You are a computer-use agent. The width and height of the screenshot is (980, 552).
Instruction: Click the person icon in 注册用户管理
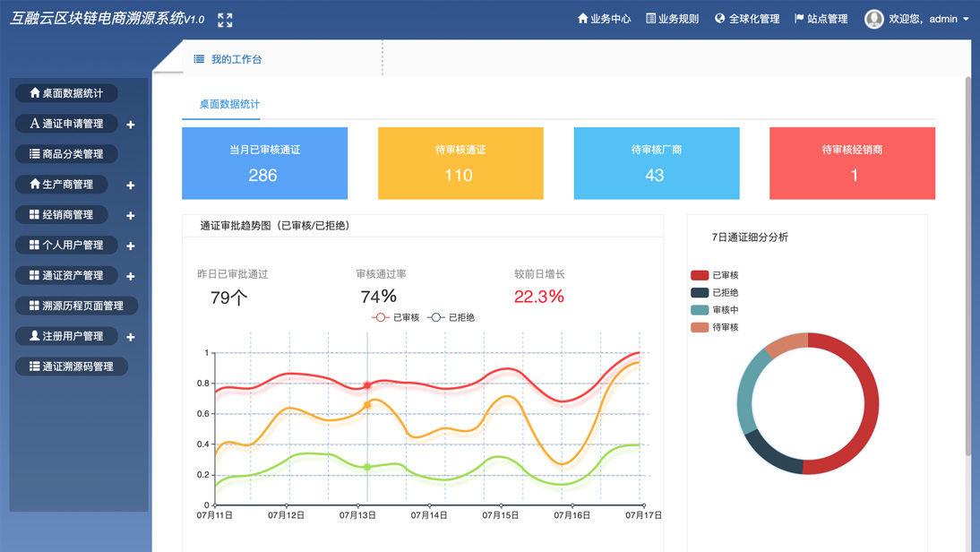[34, 336]
